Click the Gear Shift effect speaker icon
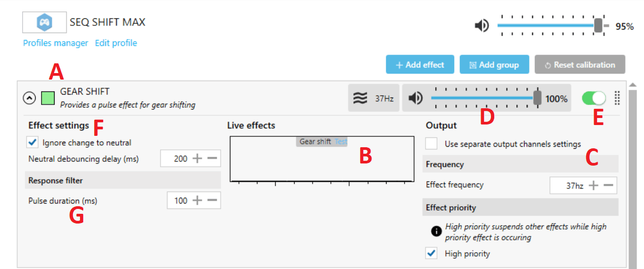The height and width of the screenshot is (269, 644). pyautogui.click(x=415, y=99)
